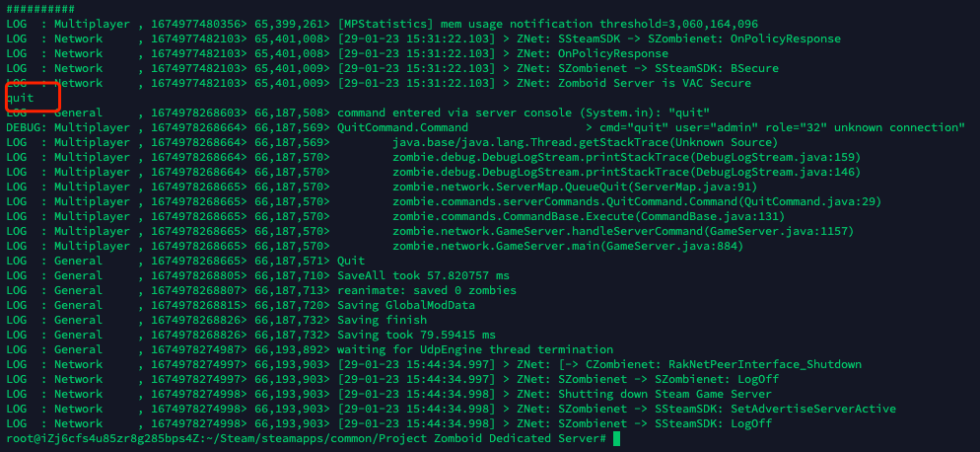Click the ServerMap.QueueQuit stack trace line
Viewport: 980px width, 452px height.
click(x=382, y=187)
